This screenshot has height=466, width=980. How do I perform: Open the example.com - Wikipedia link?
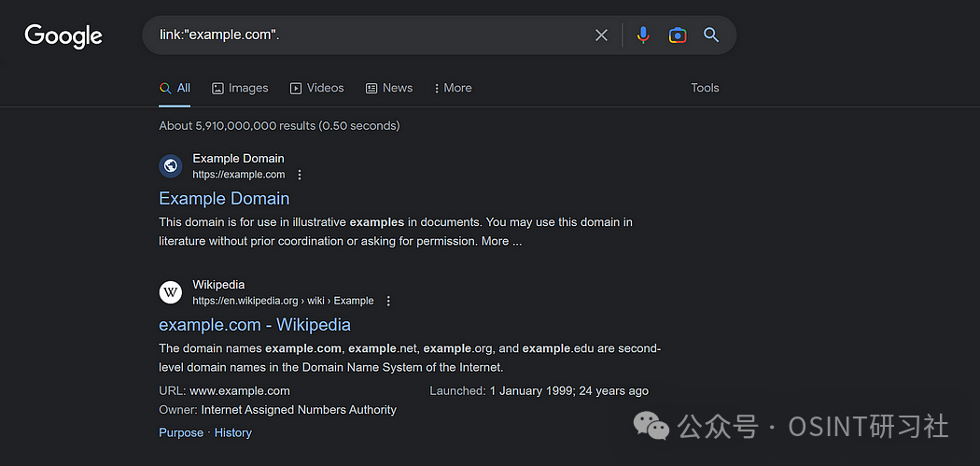click(255, 325)
